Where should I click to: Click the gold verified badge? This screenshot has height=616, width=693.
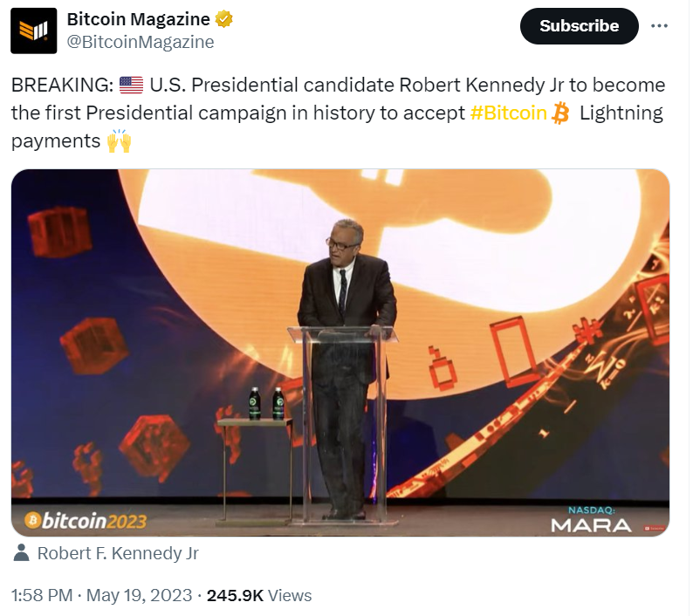pos(224,19)
